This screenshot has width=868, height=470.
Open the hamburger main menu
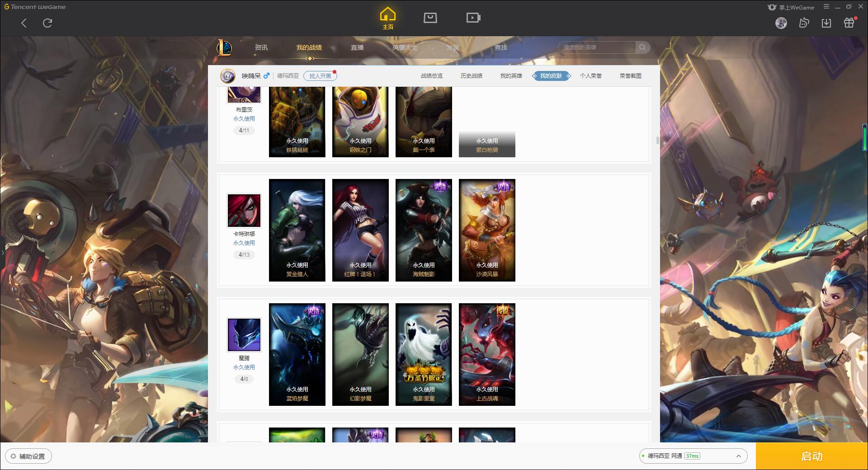click(x=826, y=7)
